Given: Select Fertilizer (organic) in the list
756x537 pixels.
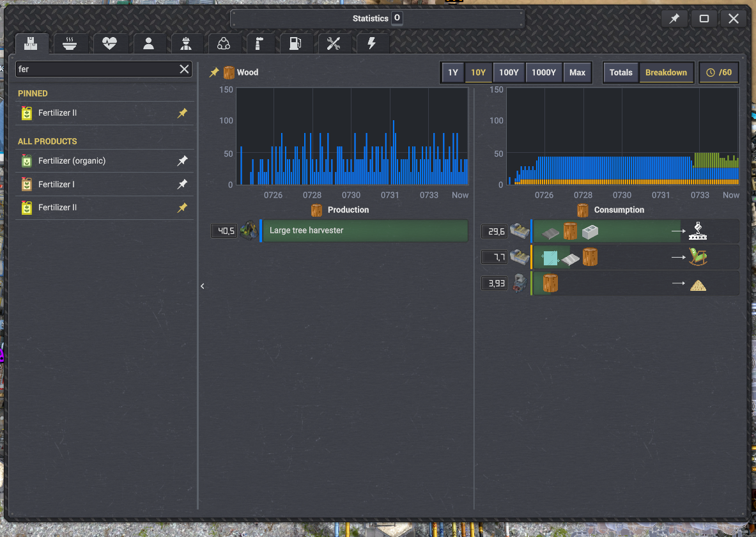Looking at the screenshot, I should click(x=105, y=160).
